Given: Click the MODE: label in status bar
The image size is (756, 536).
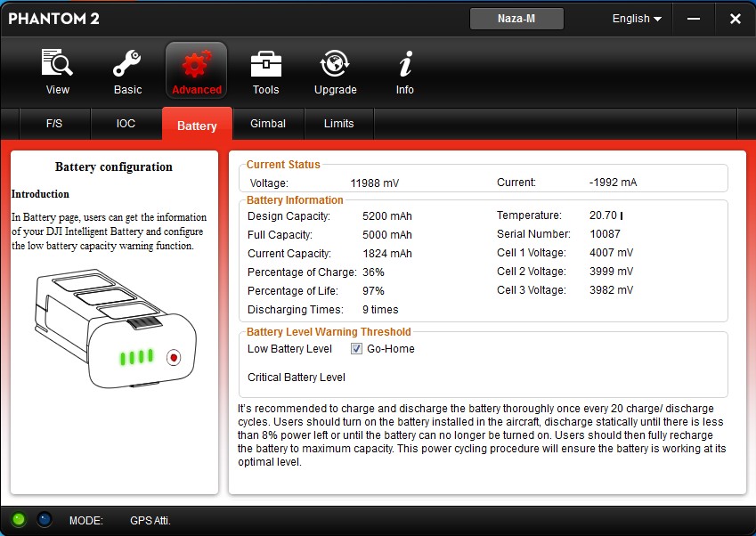Looking at the screenshot, I should pos(85,521).
